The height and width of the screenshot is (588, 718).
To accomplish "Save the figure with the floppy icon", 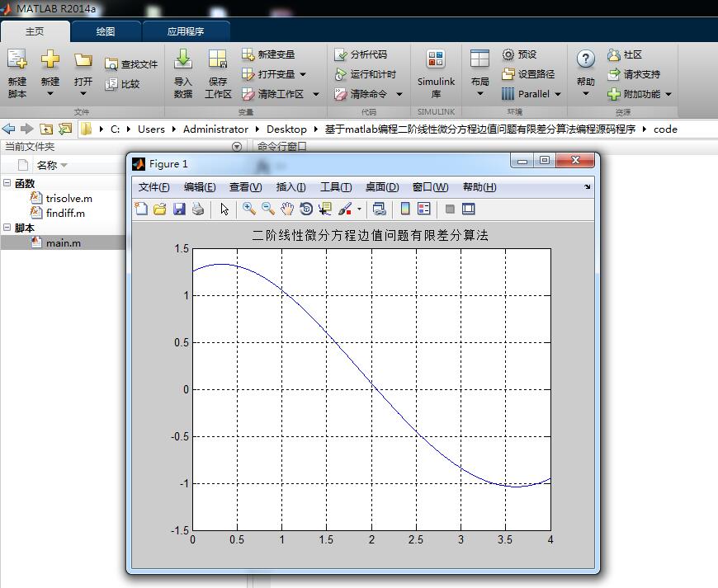I will (x=179, y=209).
